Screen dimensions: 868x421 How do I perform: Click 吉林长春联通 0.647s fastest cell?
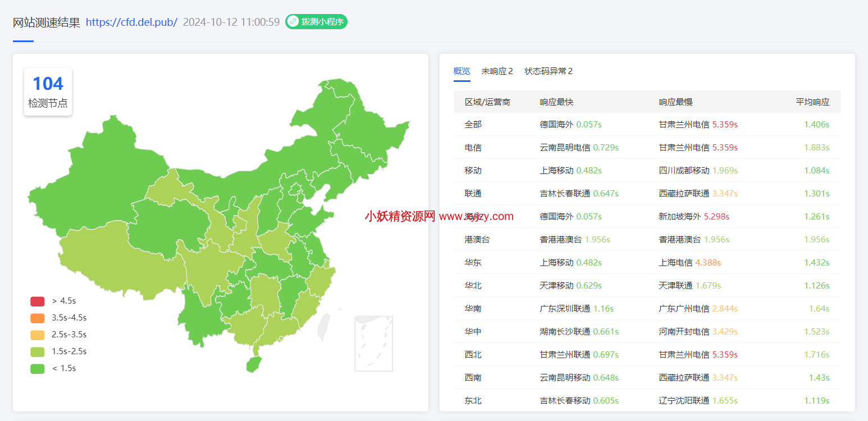pyautogui.click(x=579, y=194)
